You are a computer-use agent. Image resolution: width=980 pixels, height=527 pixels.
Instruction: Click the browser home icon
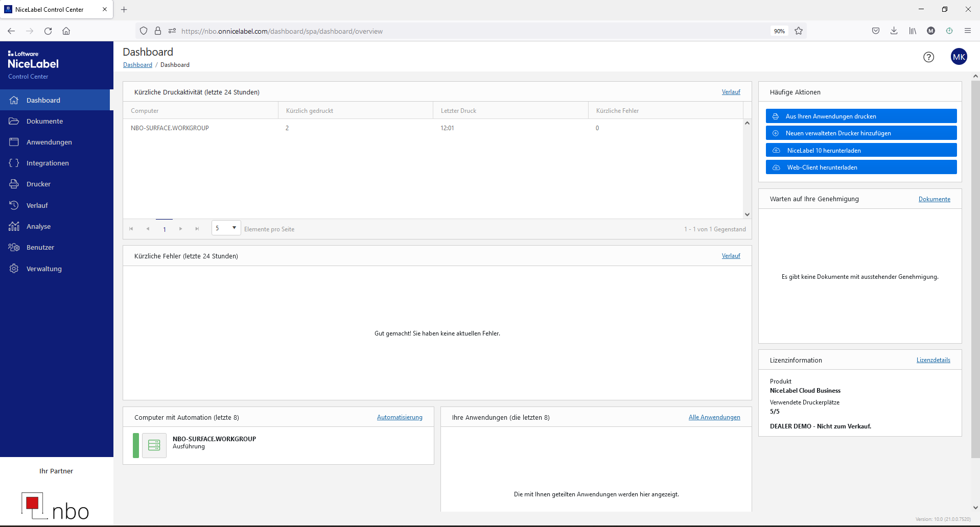click(66, 31)
